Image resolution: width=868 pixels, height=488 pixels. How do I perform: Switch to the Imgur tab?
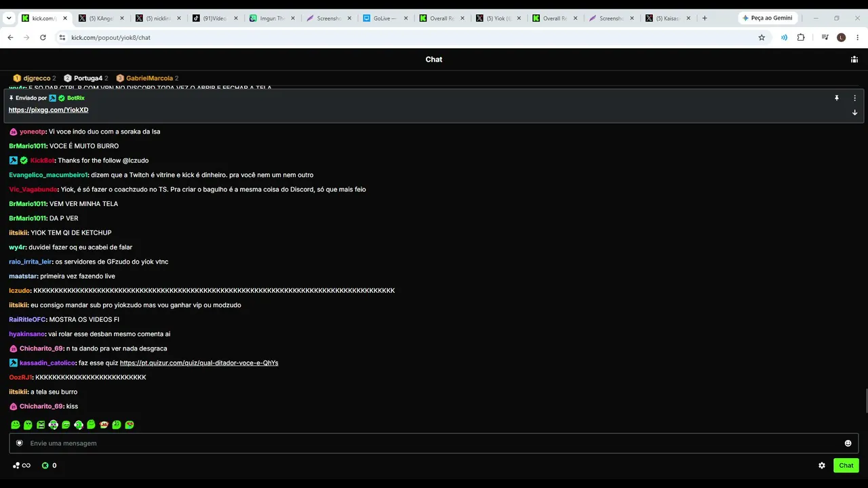(272, 18)
